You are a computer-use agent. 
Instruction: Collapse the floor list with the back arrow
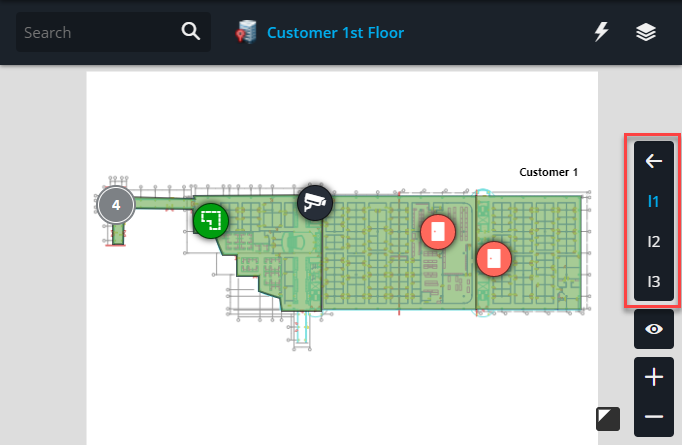pyautogui.click(x=654, y=161)
